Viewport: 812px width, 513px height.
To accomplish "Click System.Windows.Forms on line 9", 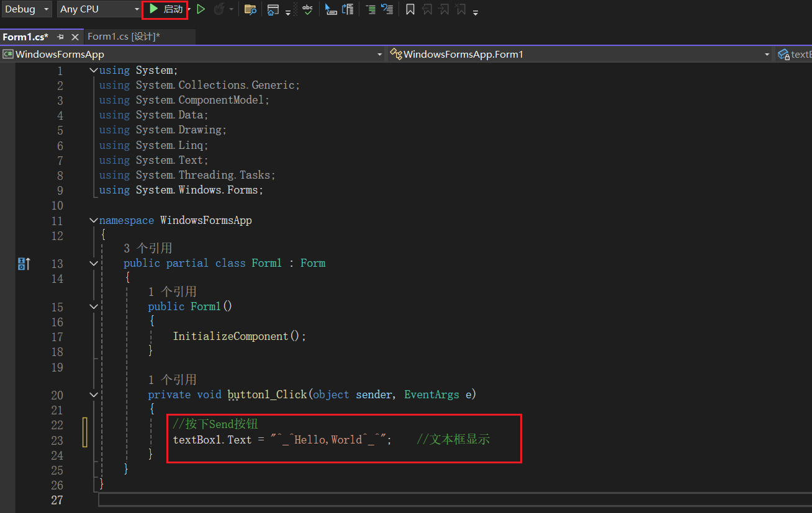I will (197, 190).
